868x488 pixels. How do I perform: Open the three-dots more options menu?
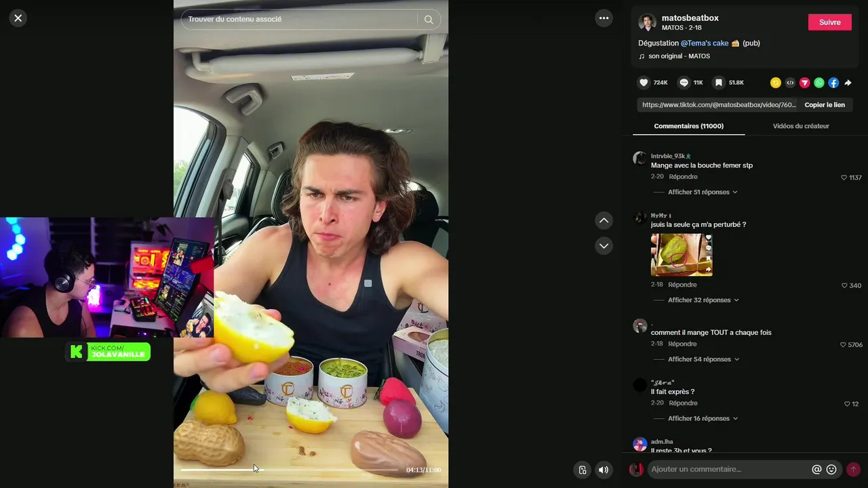coord(604,18)
